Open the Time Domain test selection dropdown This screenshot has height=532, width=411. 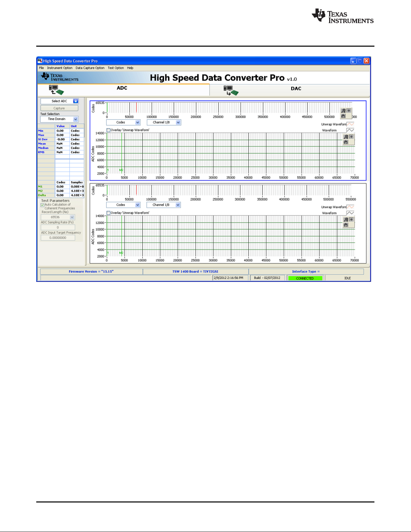tap(59, 119)
